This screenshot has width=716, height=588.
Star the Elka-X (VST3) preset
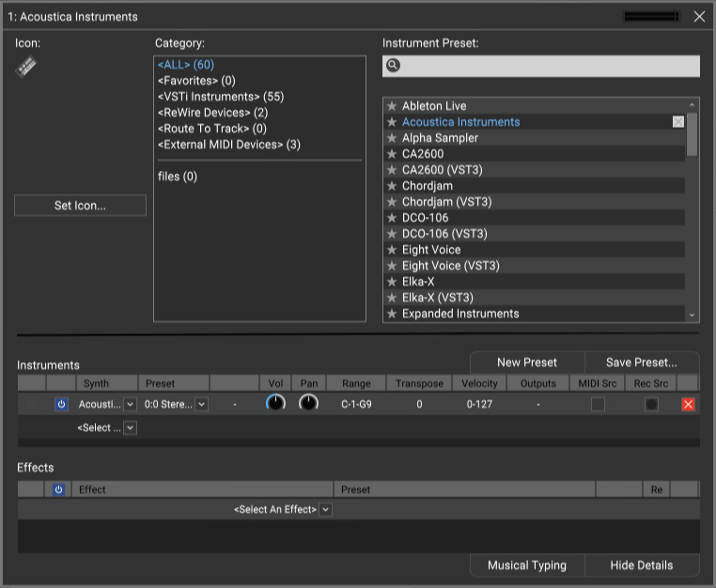(391, 298)
